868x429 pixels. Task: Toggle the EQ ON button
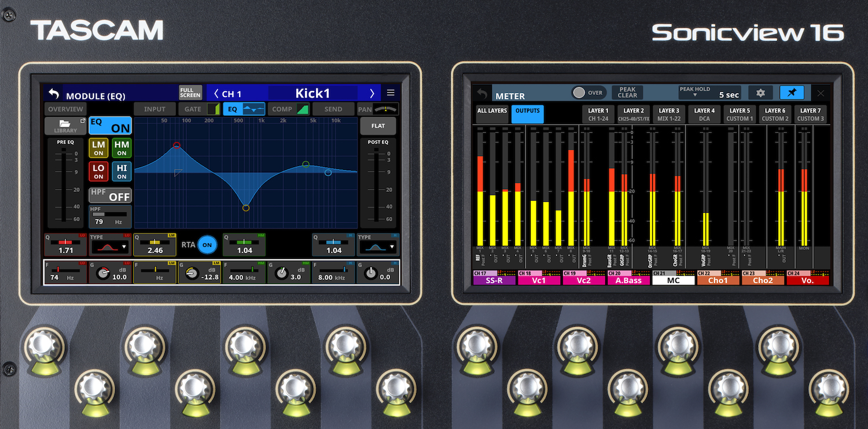[110, 125]
